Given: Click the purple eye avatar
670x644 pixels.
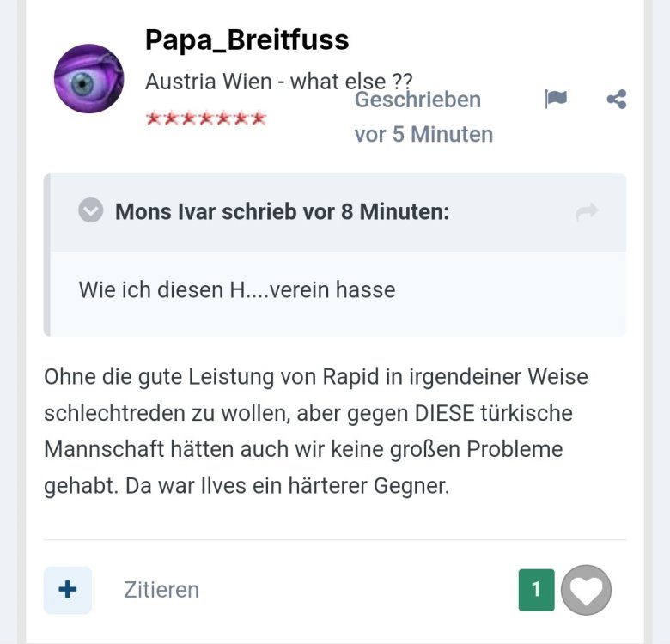Looking at the screenshot, I should 88,79.
